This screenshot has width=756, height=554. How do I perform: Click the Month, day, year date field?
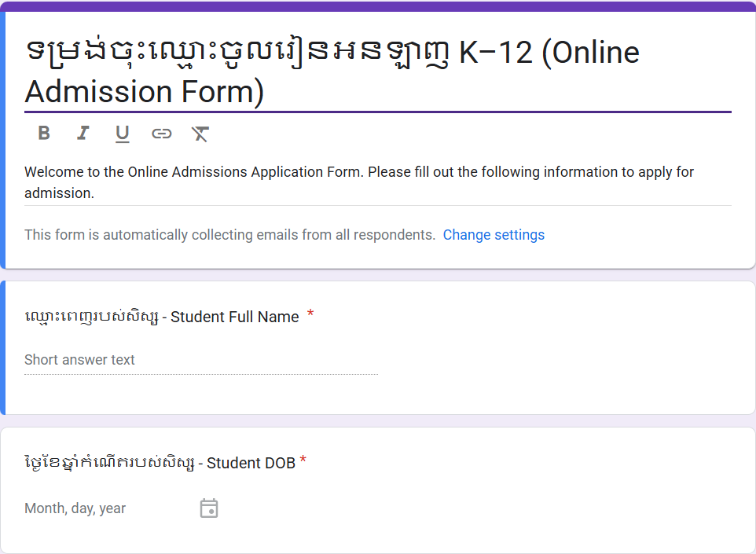[x=75, y=508]
